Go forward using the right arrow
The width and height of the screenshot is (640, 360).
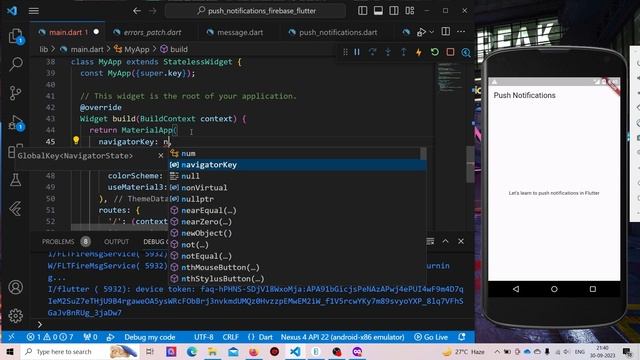tap(153, 11)
